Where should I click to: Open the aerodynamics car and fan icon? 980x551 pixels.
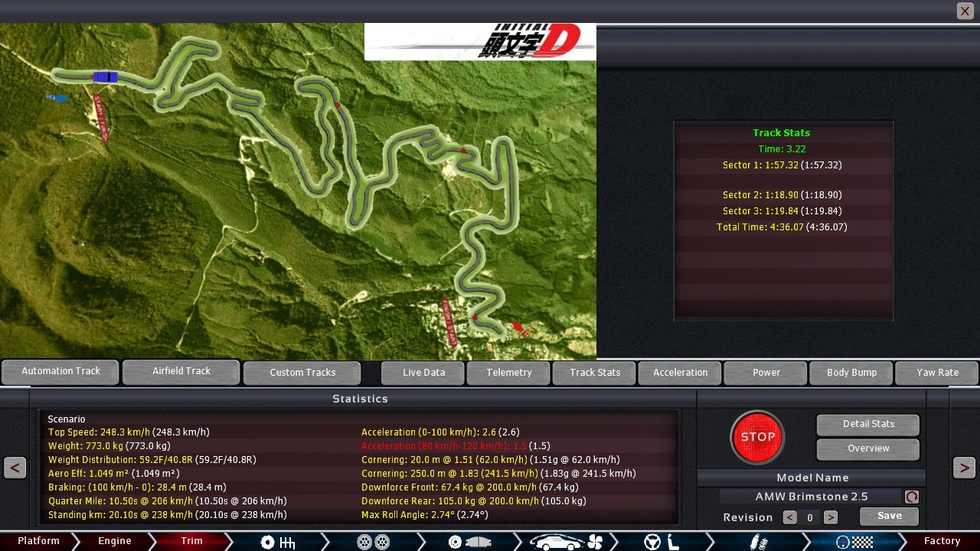tap(564, 542)
